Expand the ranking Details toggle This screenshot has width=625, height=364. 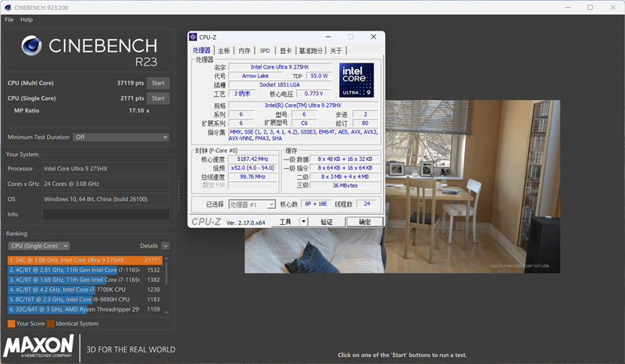[x=165, y=245]
